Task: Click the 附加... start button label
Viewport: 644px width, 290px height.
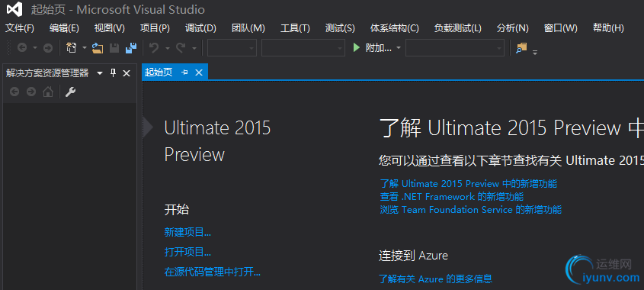Action: (x=378, y=48)
